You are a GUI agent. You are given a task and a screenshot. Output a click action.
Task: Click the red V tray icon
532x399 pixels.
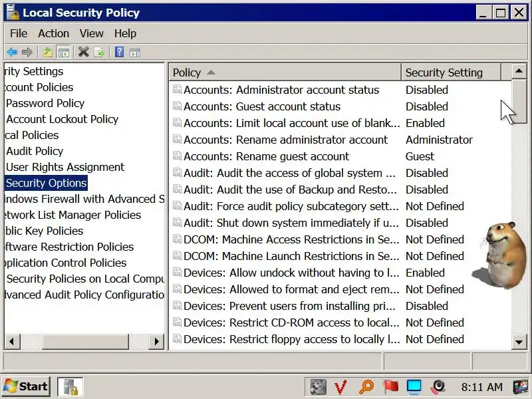pyautogui.click(x=340, y=387)
